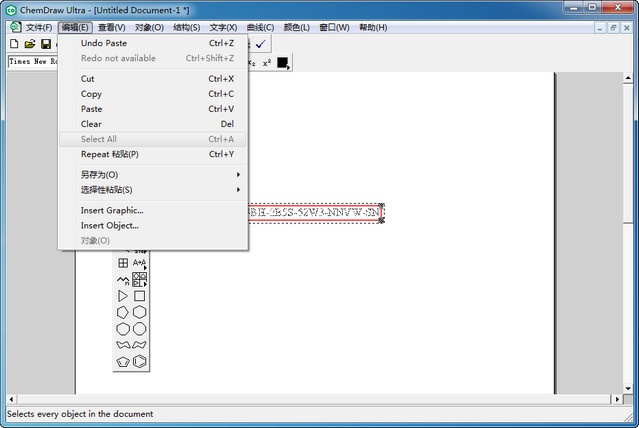The height and width of the screenshot is (428, 639).
Task: Select the left cyclohexane chair tool
Action: click(123, 345)
